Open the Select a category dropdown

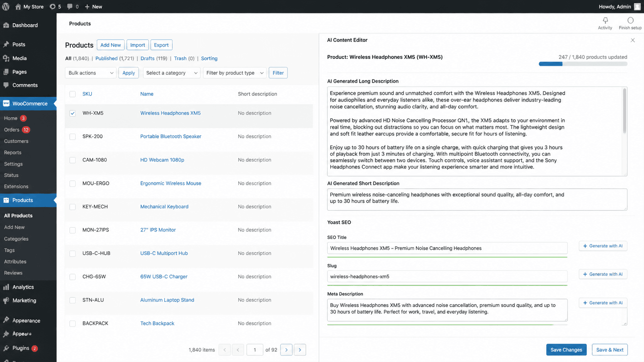pyautogui.click(x=171, y=73)
